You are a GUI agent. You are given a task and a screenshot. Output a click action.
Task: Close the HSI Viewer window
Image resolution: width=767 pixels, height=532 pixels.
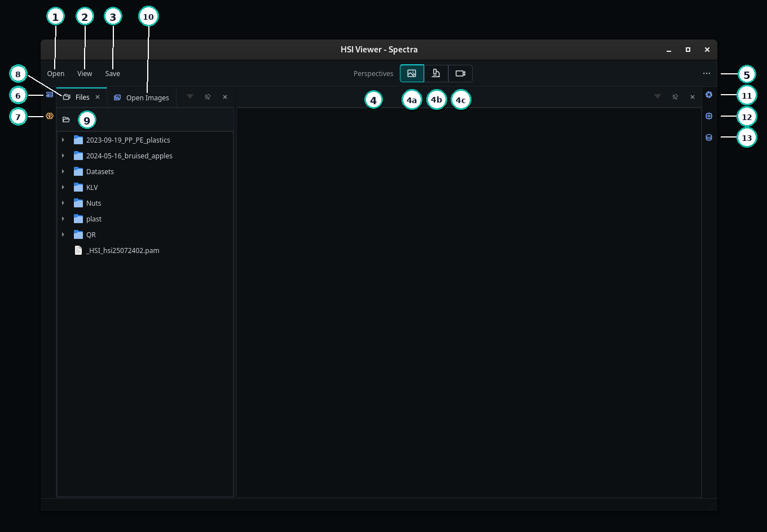coord(707,50)
